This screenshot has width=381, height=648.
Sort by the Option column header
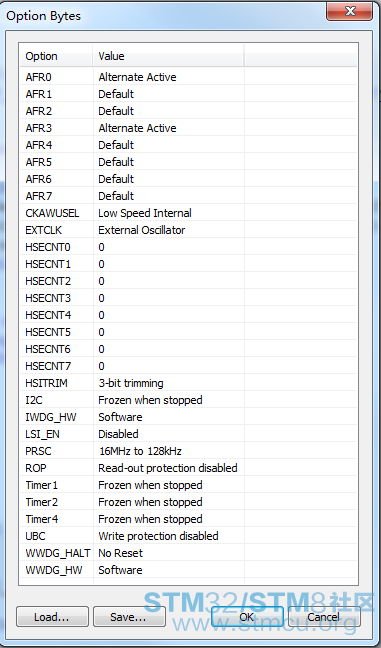click(56, 56)
